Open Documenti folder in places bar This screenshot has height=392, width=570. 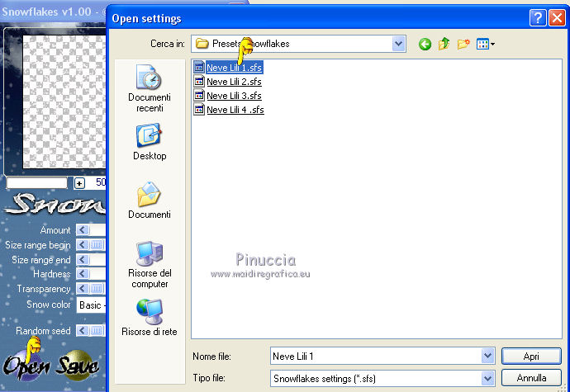150,201
